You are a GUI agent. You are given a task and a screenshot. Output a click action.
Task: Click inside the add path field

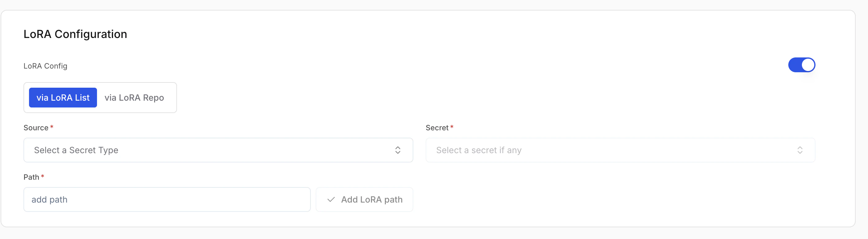click(167, 199)
